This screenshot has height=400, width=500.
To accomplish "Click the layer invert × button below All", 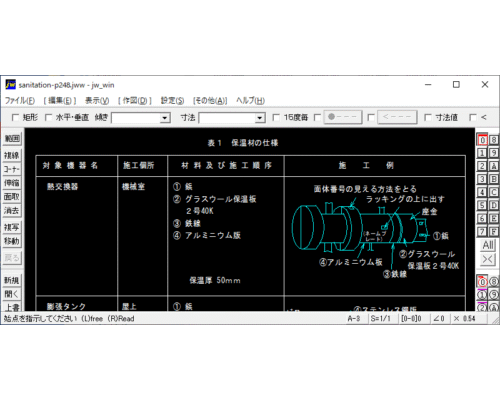I will (488, 259).
